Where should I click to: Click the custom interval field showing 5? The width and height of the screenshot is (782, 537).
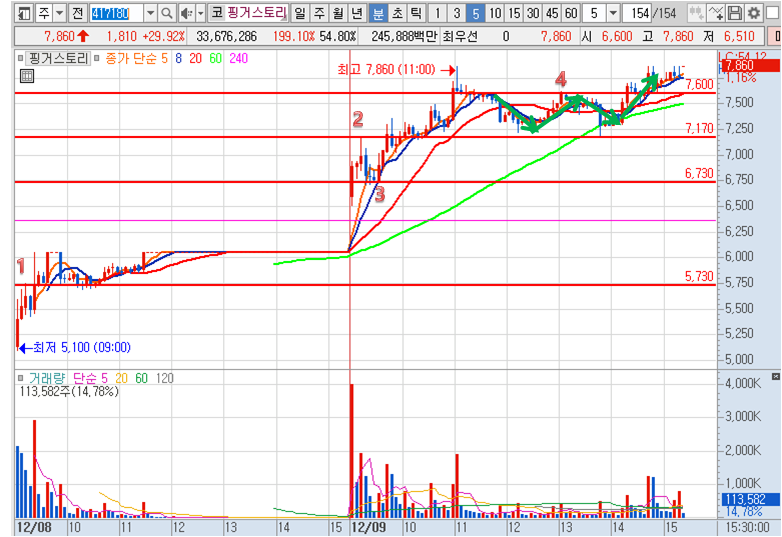[x=594, y=13]
